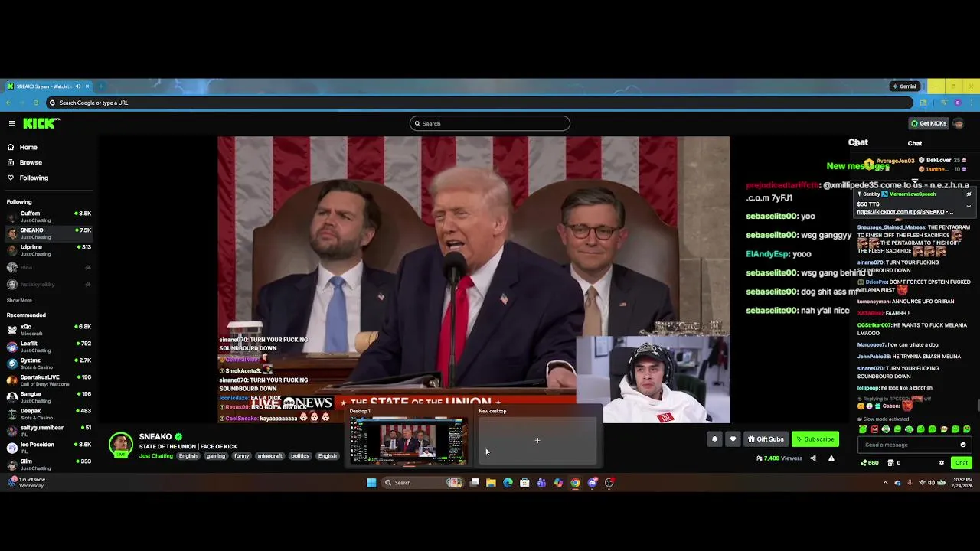Open the chat shop icon showing 0
The height and width of the screenshot is (551, 980).
point(894,463)
